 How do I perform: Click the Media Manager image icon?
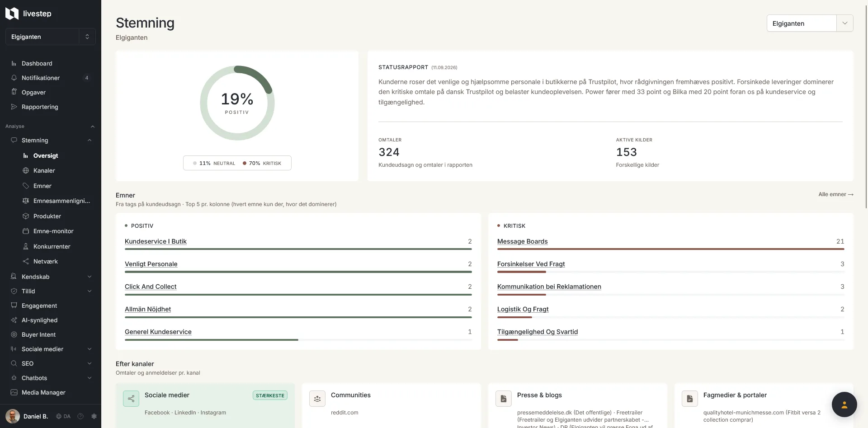(x=14, y=392)
